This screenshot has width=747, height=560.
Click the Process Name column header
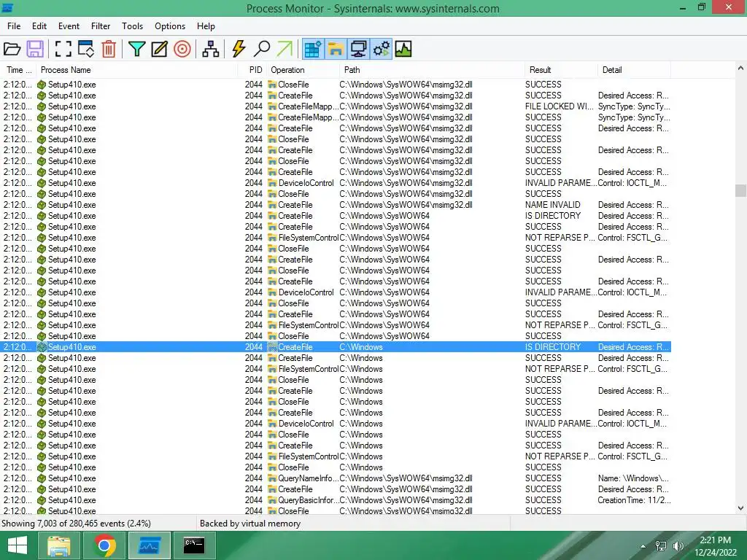(136, 70)
